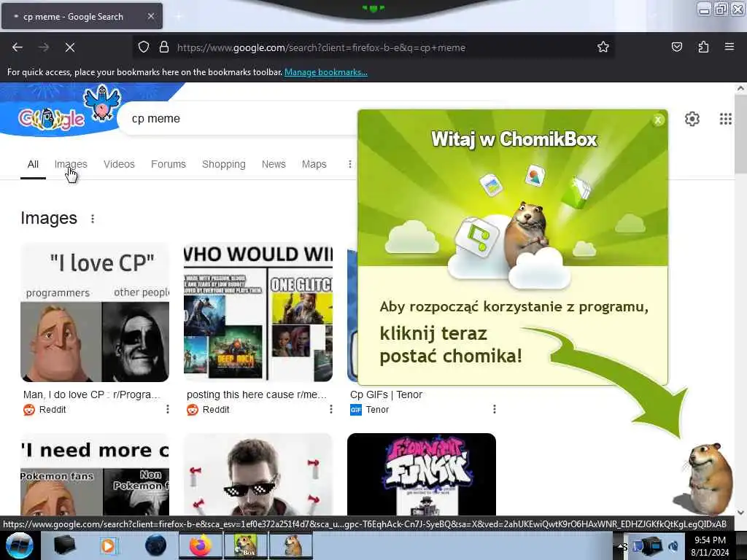Click the browser back arrow
Viewport: 747px width, 560px height.
pyautogui.click(x=18, y=47)
